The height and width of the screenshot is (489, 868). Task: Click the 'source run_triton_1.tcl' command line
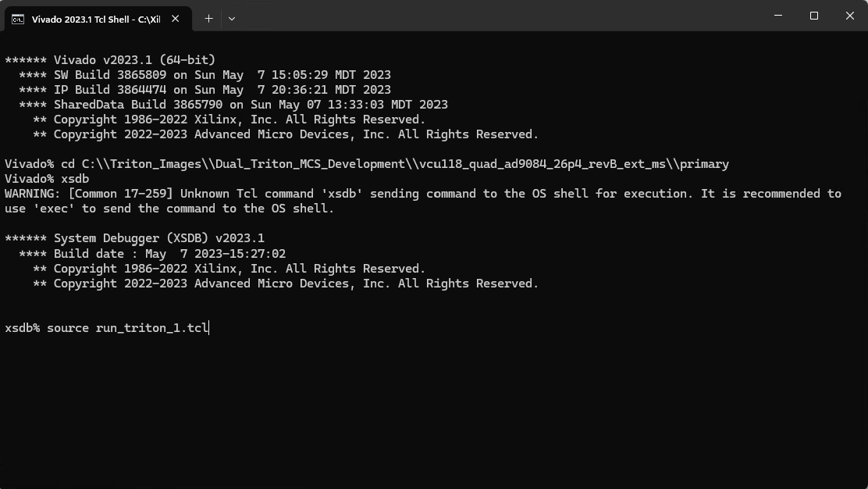127,328
